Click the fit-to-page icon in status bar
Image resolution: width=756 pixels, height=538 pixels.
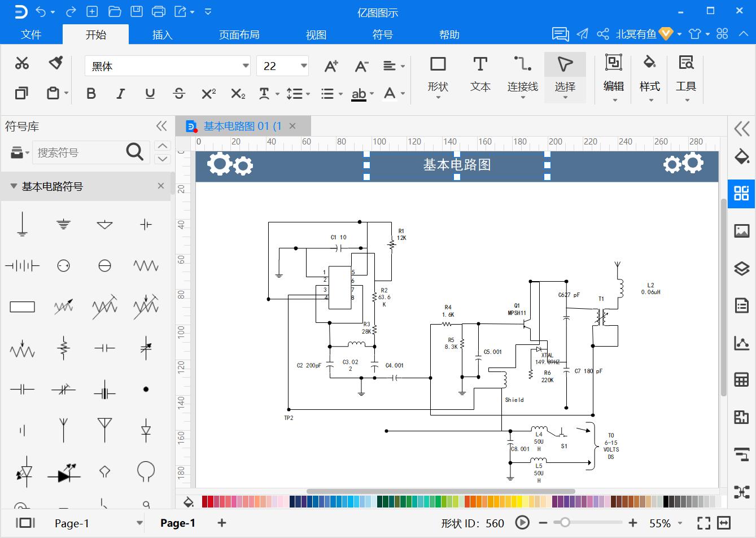pos(703,523)
